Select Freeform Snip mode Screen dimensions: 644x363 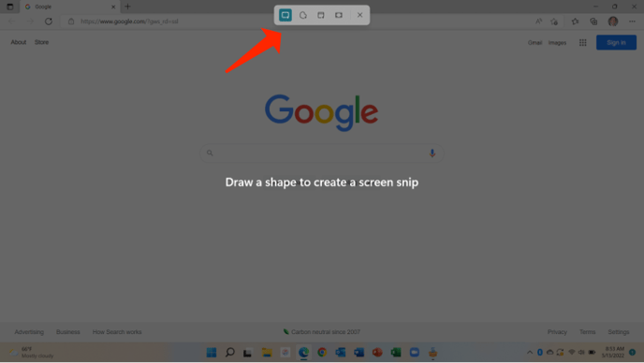303,15
